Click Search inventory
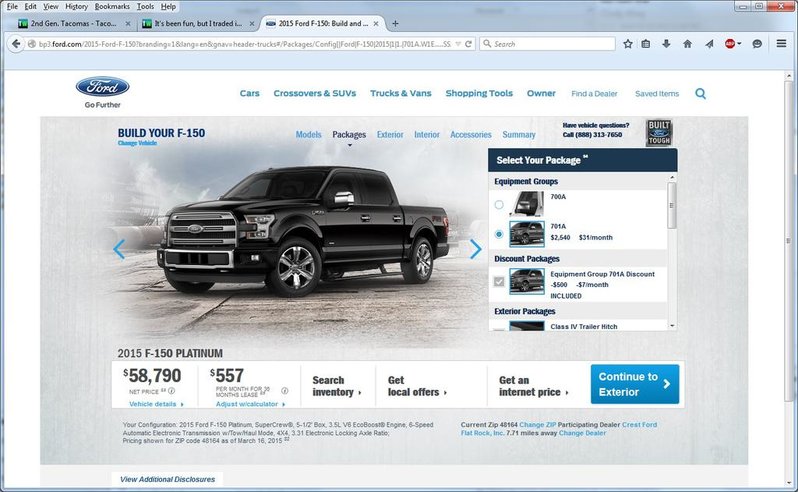798x492 pixels. coord(336,386)
